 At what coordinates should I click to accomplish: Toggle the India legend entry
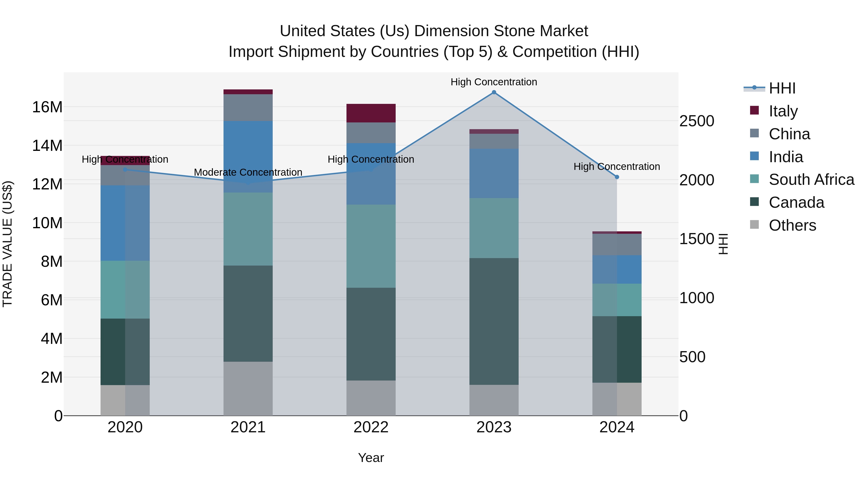tap(776, 157)
